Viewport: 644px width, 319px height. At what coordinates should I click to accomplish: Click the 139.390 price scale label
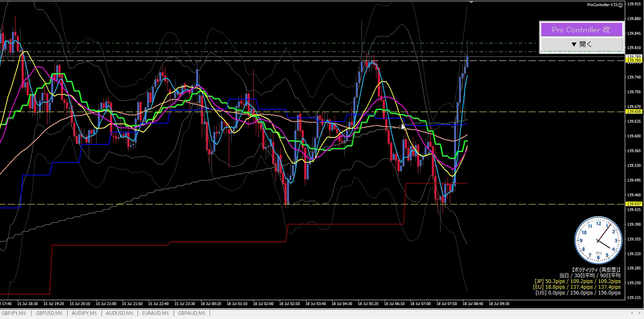pos(634,225)
